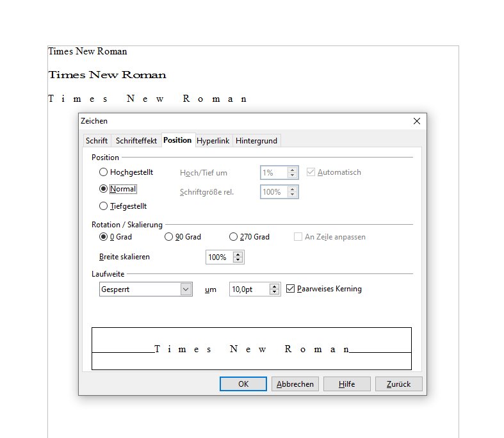Viewport: 504px width, 438px height.
Task: Increase Laufweite value with up arrow
Action: pyautogui.click(x=274, y=286)
